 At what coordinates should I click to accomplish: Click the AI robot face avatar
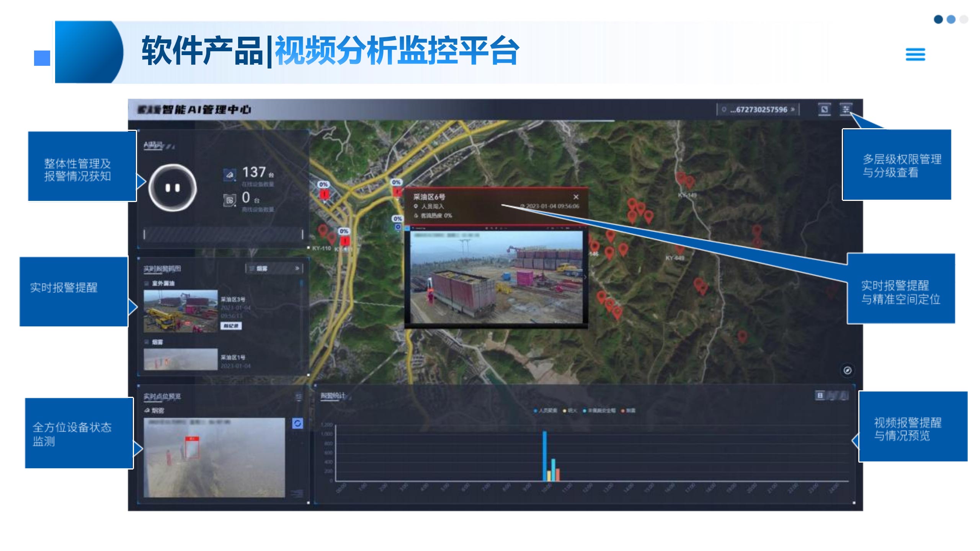point(172,188)
